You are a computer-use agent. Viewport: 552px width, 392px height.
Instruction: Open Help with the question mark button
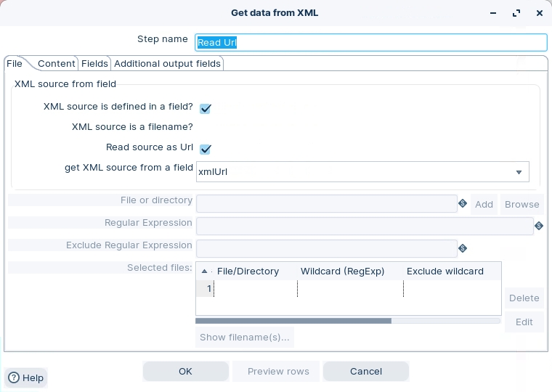click(x=26, y=377)
